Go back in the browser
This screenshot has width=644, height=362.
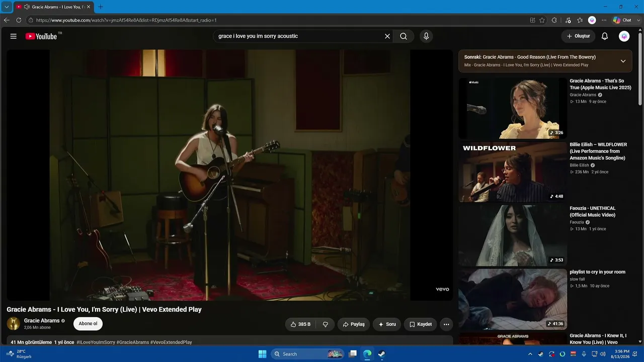pos(7,20)
